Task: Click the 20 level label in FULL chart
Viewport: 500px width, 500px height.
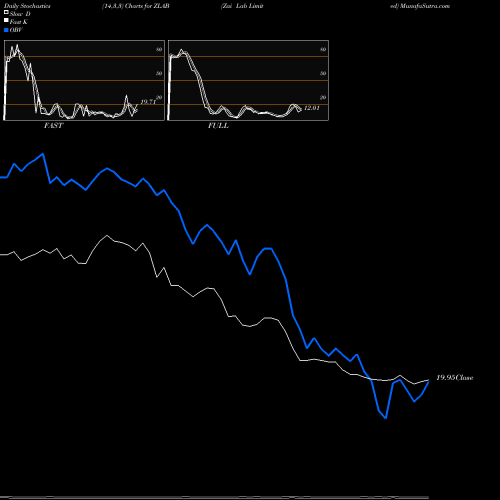Action: [x=323, y=98]
